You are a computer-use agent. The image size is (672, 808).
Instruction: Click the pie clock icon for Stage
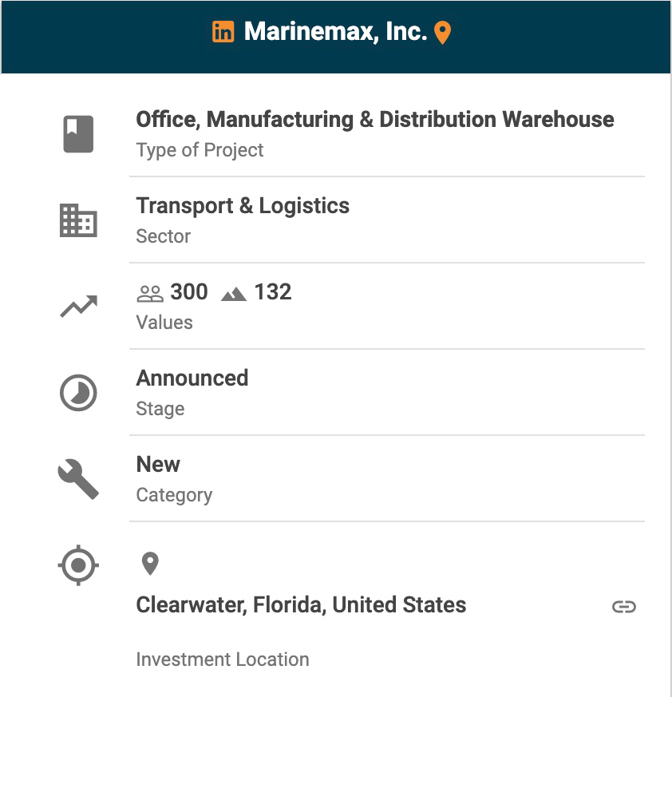point(78,393)
